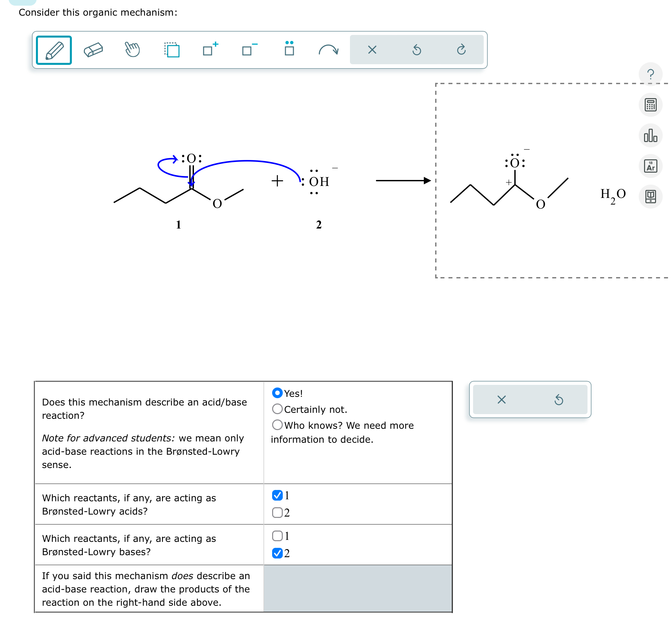Select the "Certainly not." radio option
Image resolution: width=672 pixels, height=630 pixels.
click(277, 409)
